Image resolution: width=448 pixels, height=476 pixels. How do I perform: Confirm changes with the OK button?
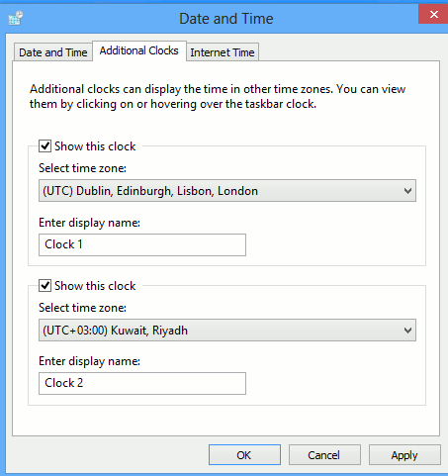[244, 455]
